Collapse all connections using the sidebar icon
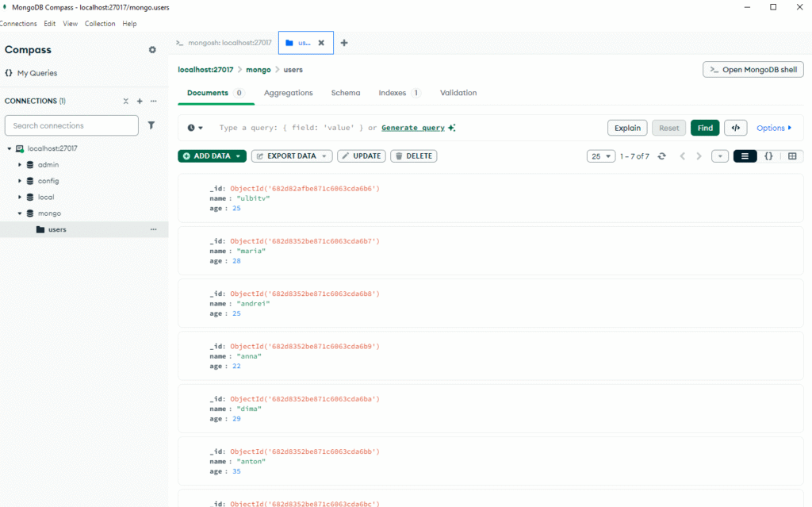This screenshot has width=812, height=507. (126, 101)
